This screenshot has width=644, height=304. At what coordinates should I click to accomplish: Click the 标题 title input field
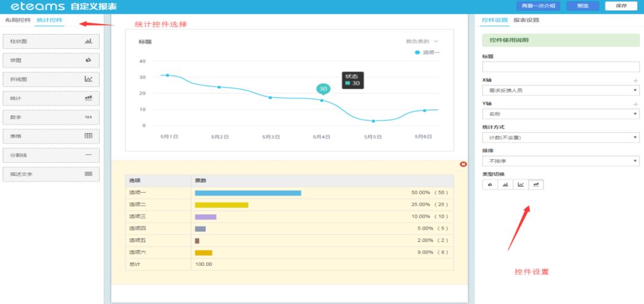click(561, 67)
